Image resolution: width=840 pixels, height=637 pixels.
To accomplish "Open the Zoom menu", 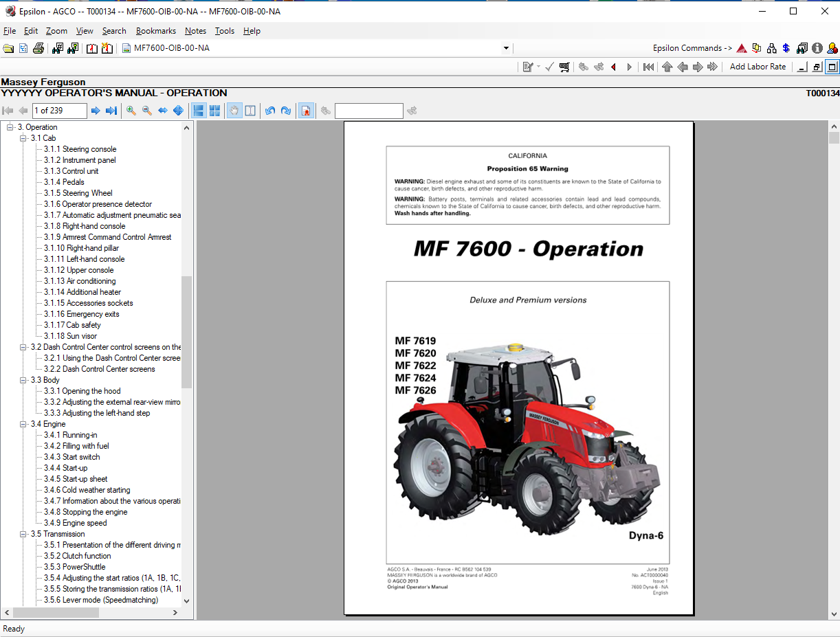I will click(57, 31).
